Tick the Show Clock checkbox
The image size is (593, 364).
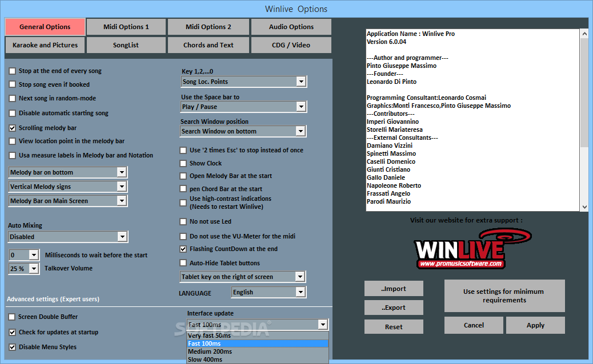[x=183, y=164]
